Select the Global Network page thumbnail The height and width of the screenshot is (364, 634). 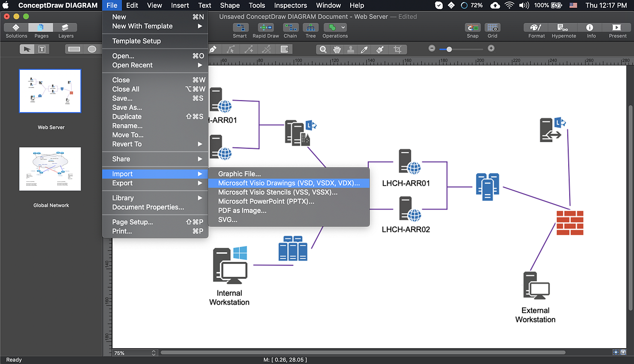pyautogui.click(x=50, y=169)
